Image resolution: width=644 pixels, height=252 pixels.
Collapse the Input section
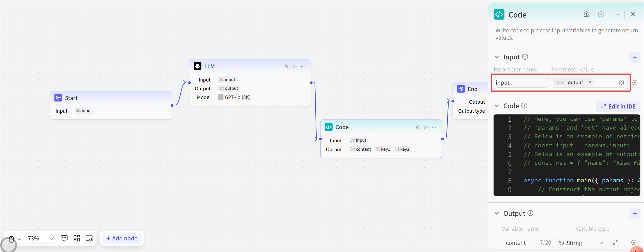pyautogui.click(x=497, y=57)
